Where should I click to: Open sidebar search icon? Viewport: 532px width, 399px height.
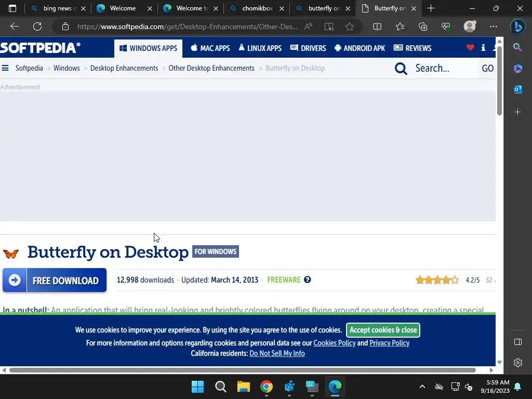[517, 47]
